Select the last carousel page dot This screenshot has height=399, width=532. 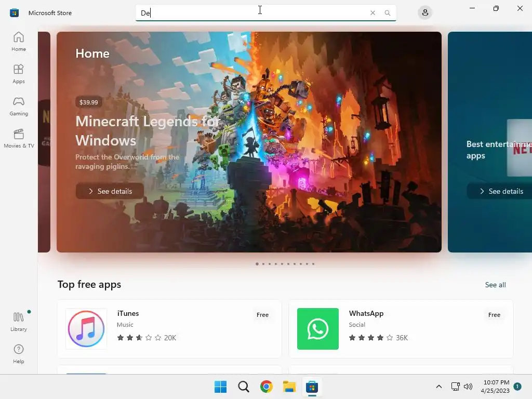tap(313, 263)
